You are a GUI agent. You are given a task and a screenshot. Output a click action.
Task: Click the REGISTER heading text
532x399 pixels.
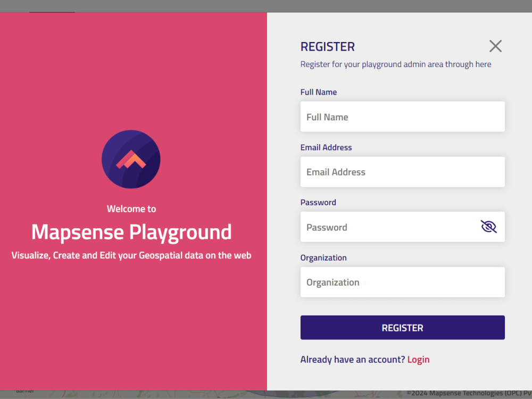(x=327, y=46)
